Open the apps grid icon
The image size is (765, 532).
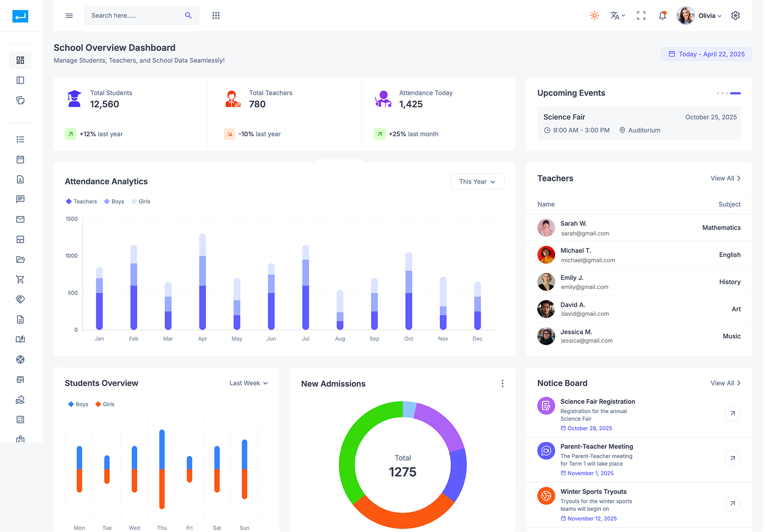click(x=216, y=16)
